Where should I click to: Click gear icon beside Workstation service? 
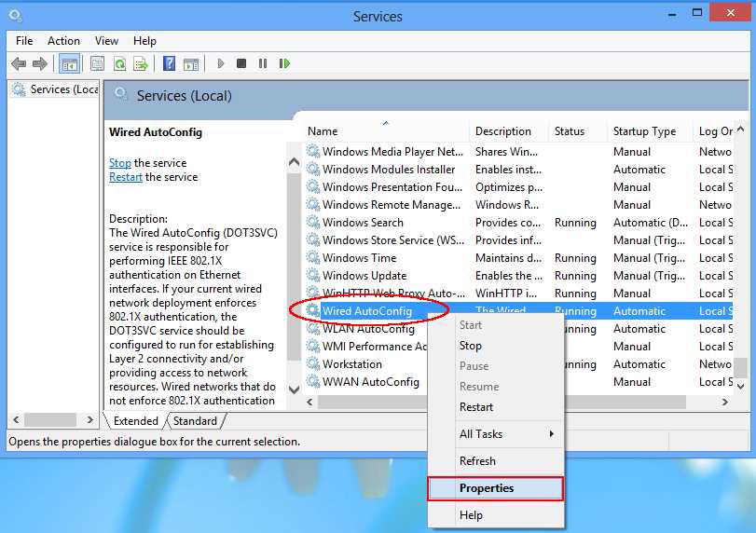(313, 363)
